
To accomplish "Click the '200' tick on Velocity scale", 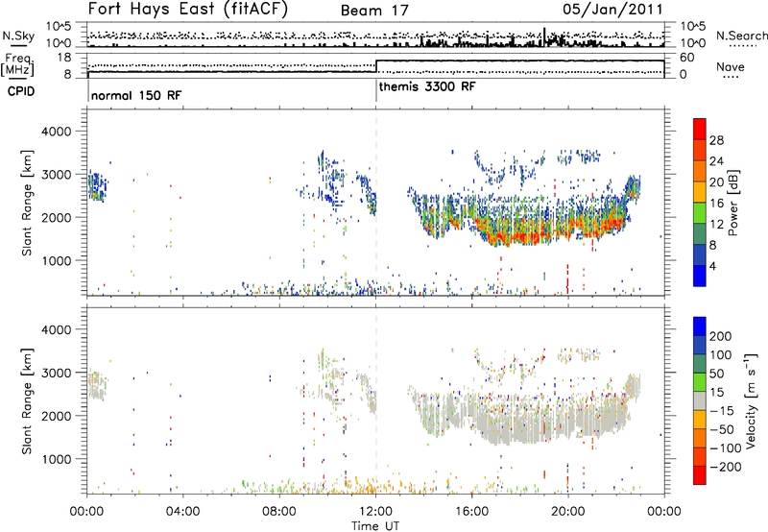I will 721,336.
